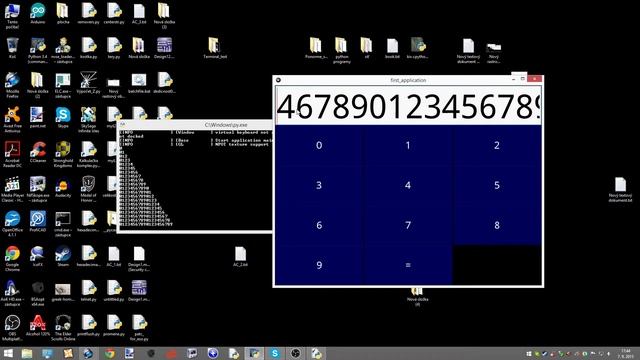This screenshot has height=360, width=640.
Task: Select the telnet.py desktop file
Action: pos(88,291)
